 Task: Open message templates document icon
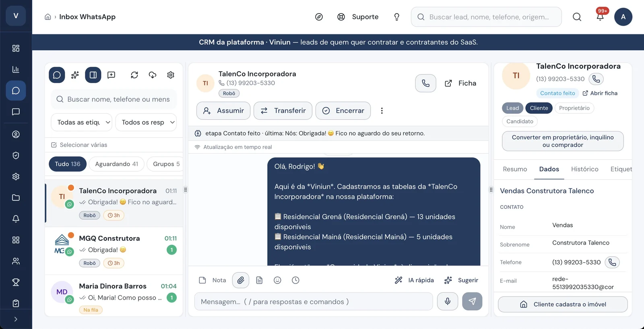(x=259, y=280)
